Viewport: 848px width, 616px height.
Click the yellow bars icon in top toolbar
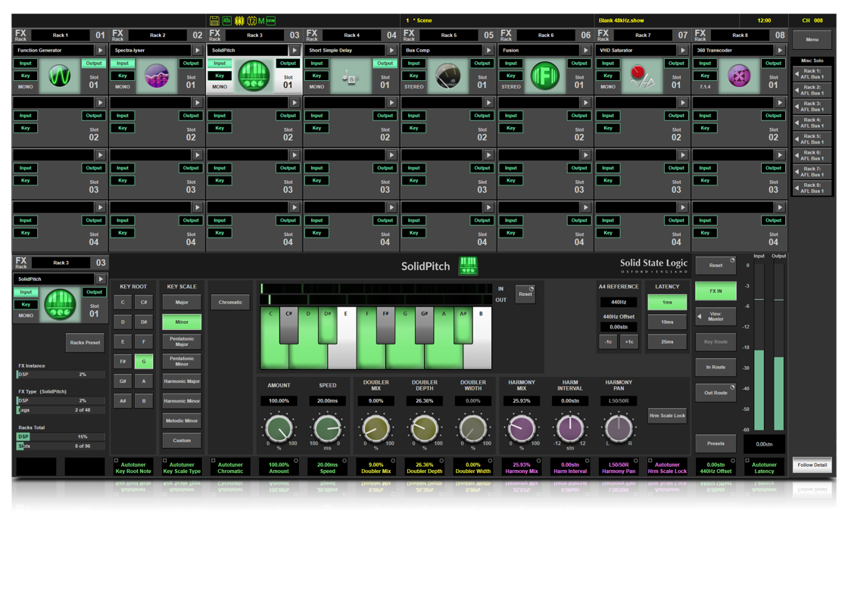[239, 20]
